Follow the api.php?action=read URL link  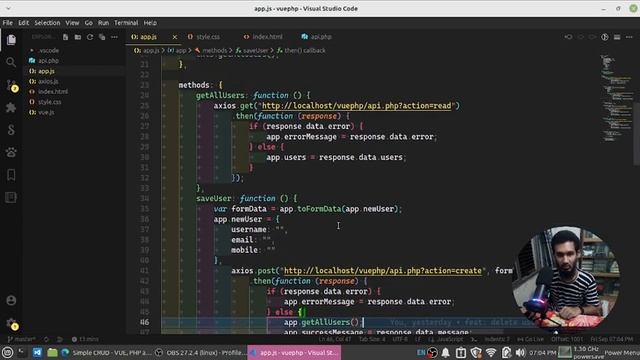[357, 106]
